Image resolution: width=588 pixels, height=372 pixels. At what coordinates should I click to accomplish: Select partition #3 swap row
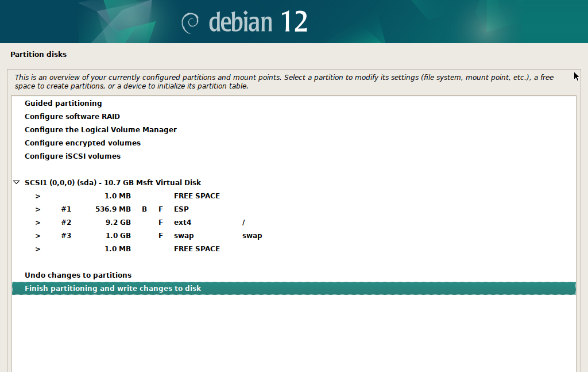293,235
